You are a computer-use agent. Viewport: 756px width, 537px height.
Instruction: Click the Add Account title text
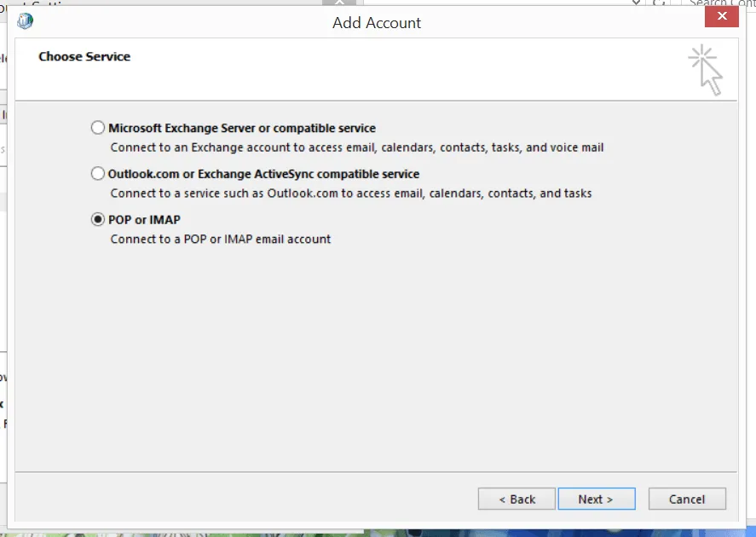[376, 23]
